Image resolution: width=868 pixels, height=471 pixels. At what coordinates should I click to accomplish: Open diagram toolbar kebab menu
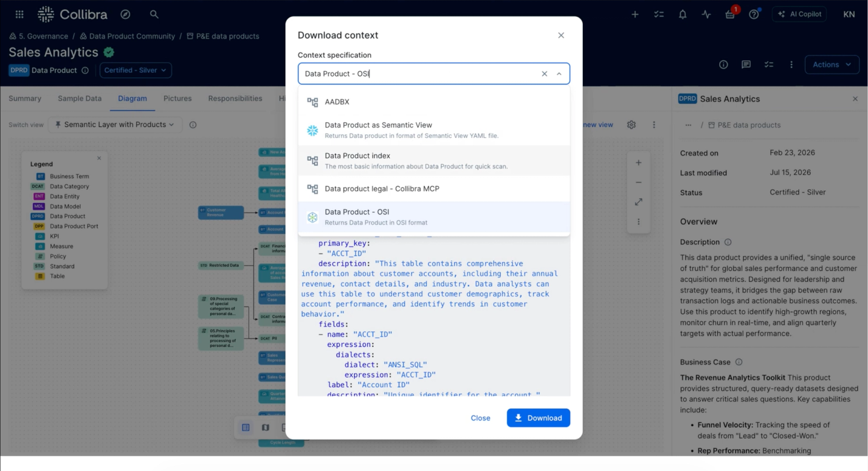coord(654,125)
